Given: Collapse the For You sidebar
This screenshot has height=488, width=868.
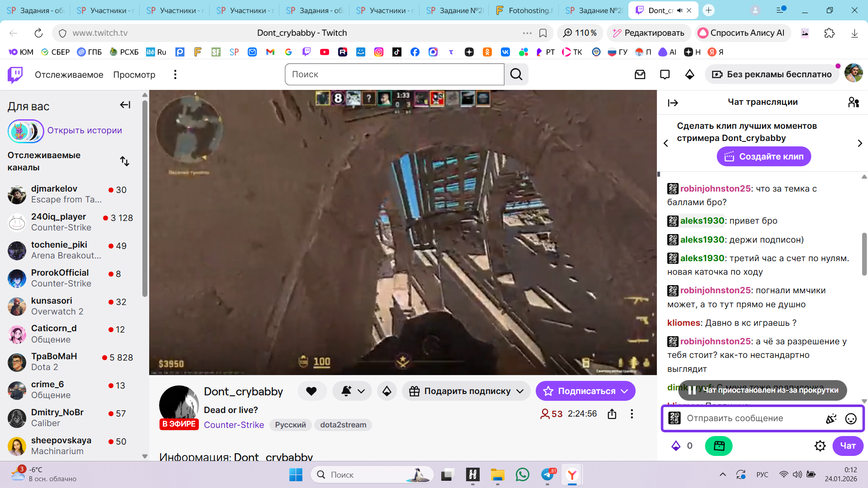Looking at the screenshot, I should click(x=125, y=105).
